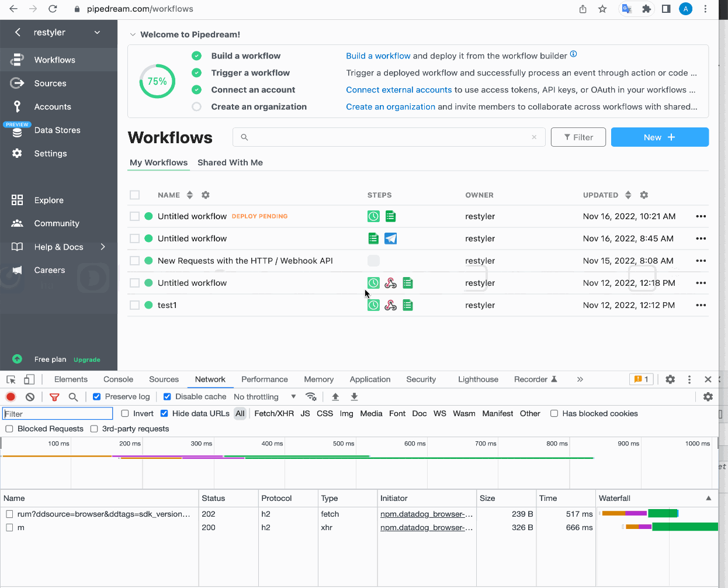Toggle the Disable cache checkbox

tap(167, 396)
